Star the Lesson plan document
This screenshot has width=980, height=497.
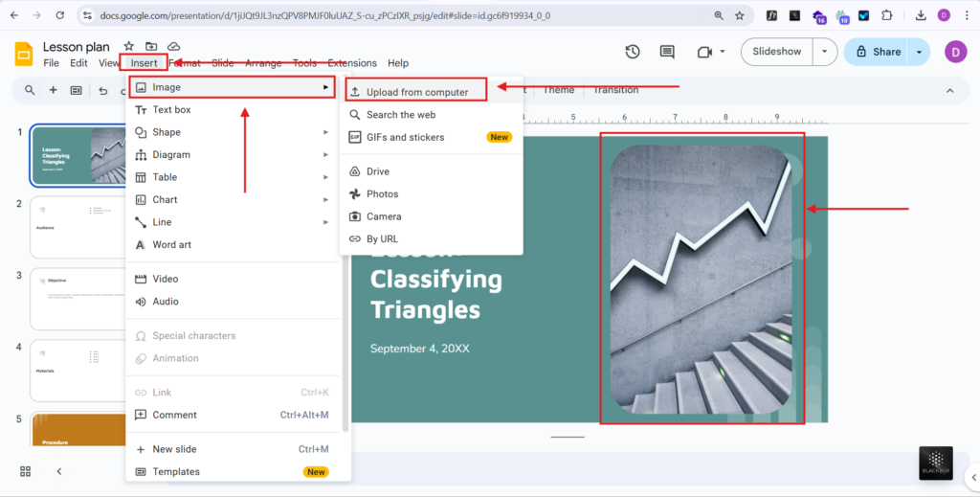pyautogui.click(x=129, y=46)
